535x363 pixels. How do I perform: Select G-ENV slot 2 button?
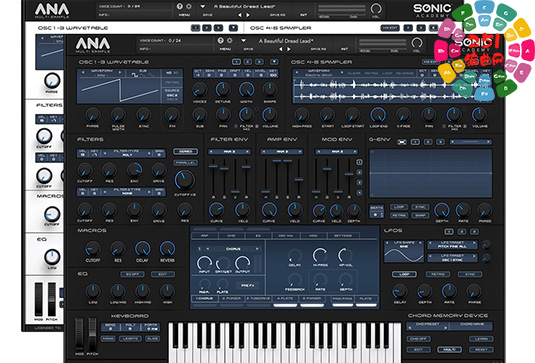(428, 142)
